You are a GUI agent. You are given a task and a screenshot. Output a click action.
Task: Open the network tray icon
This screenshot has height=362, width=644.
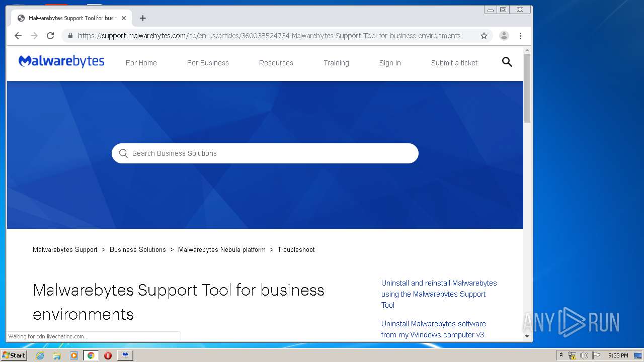(x=572, y=355)
